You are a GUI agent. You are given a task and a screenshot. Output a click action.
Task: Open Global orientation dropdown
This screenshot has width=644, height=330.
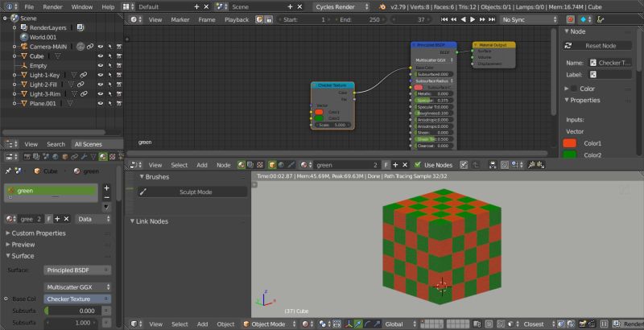pyautogui.click(x=401, y=324)
